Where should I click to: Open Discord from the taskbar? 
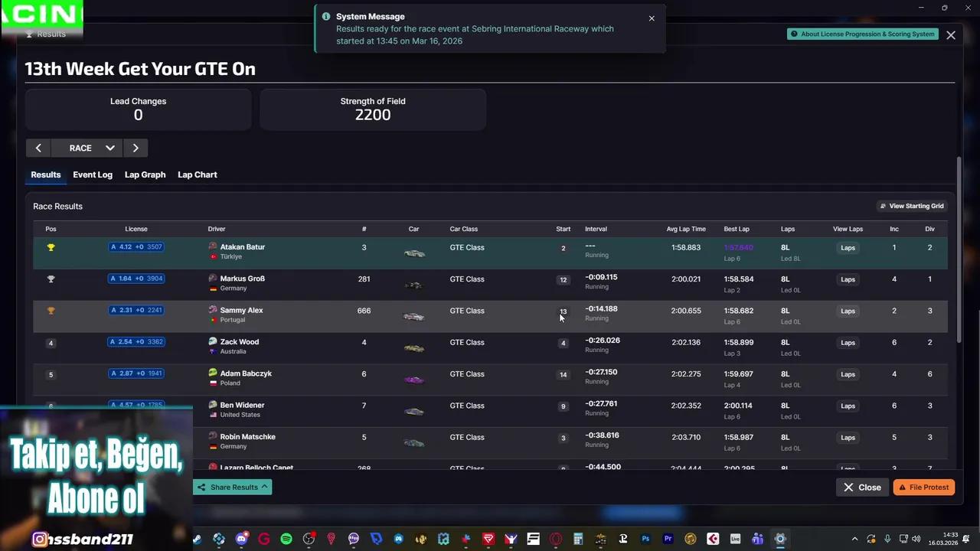[242, 539]
